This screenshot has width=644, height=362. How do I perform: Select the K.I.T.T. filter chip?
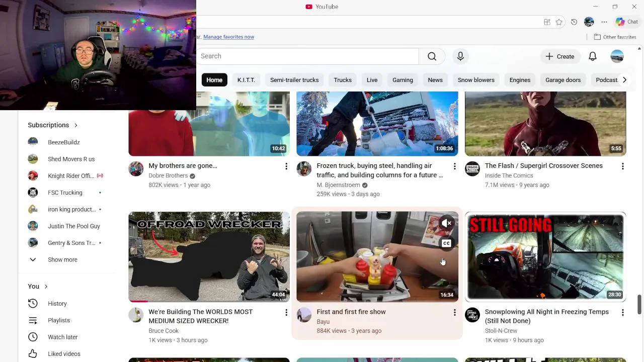pyautogui.click(x=246, y=80)
